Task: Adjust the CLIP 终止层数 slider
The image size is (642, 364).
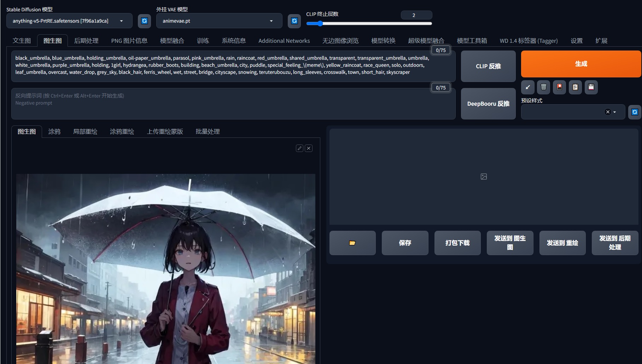Action: [x=320, y=23]
